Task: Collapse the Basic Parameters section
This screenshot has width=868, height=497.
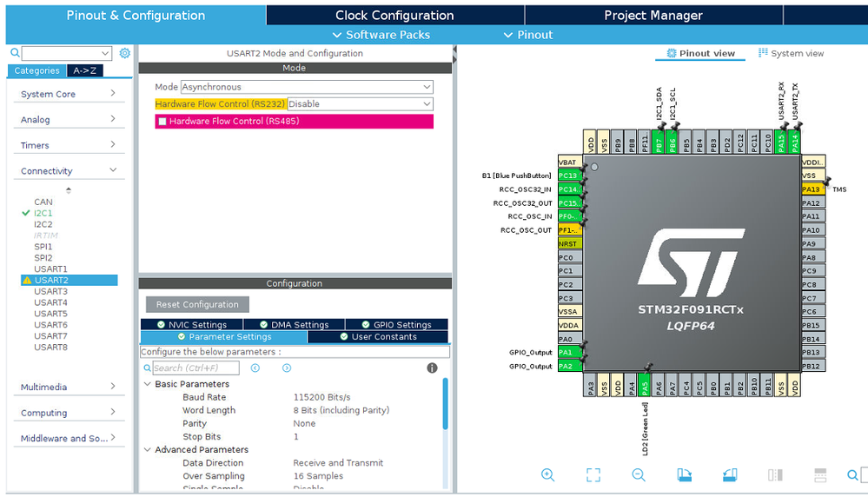Action: (147, 383)
